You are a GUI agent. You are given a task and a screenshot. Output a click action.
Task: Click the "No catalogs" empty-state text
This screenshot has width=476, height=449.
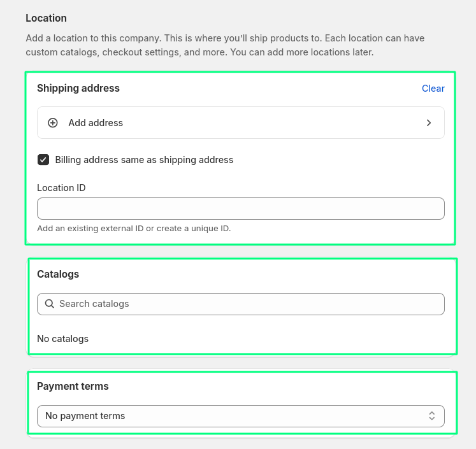[x=62, y=339]
